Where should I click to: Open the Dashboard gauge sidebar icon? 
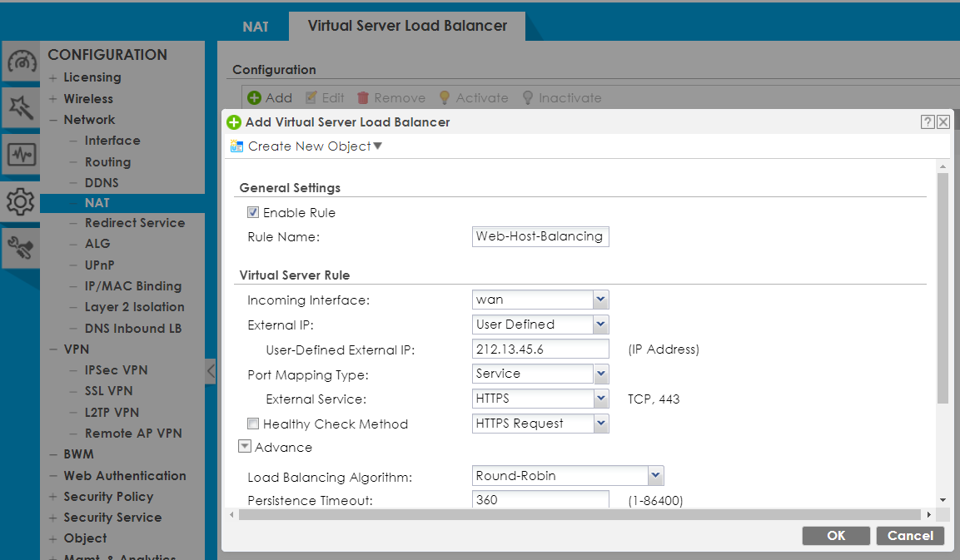pyautogui.click(x=21, y=62)
